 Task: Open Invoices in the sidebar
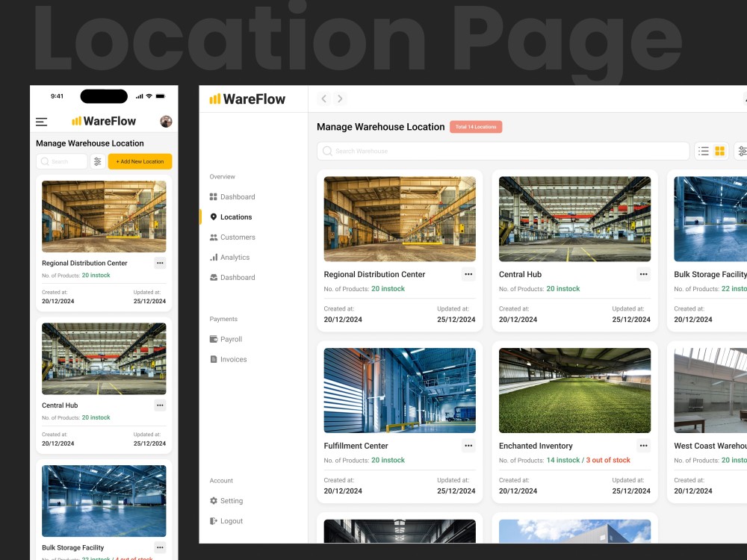[x=228, y=359]
